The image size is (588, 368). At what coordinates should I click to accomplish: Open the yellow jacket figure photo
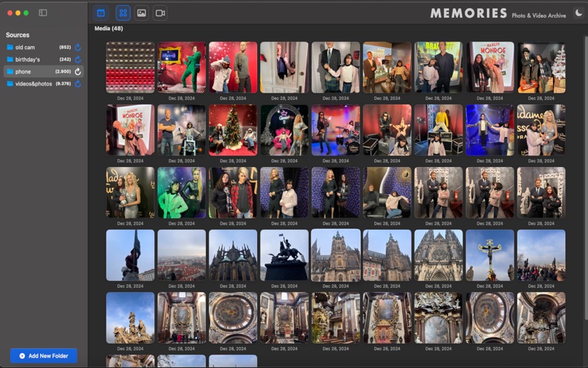point(438,130)
